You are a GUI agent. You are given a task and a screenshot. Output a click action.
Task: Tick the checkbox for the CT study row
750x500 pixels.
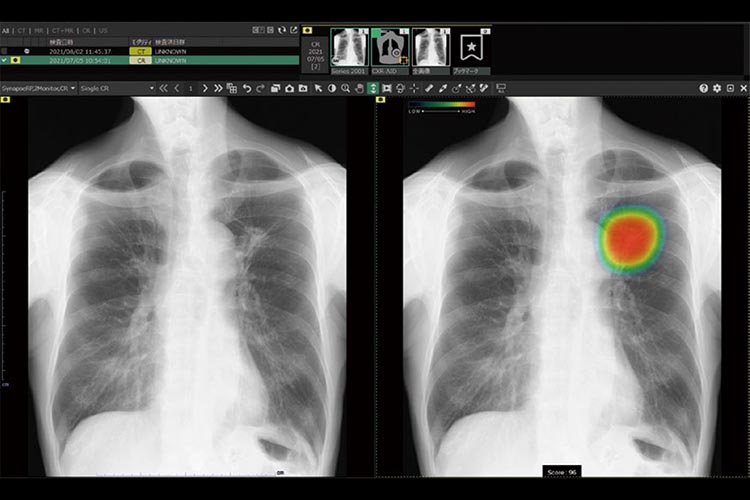click(x=5, y=50)
